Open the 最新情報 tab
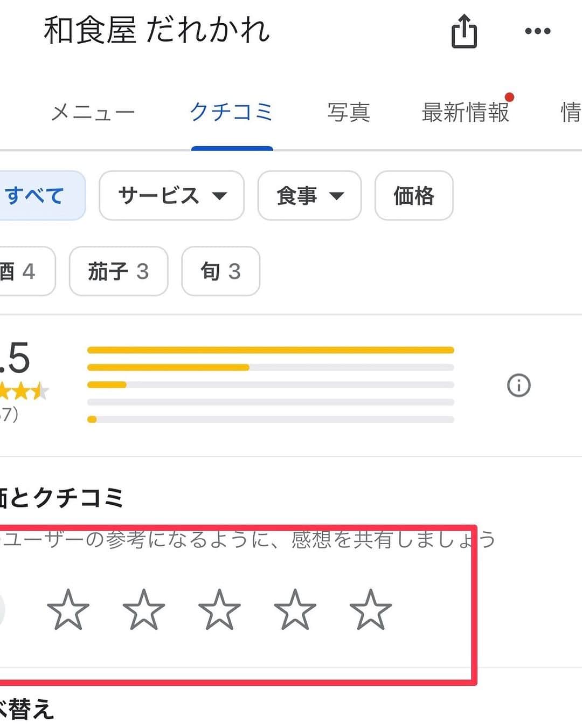This screenshot has height=728, width=582. point(465,112)
